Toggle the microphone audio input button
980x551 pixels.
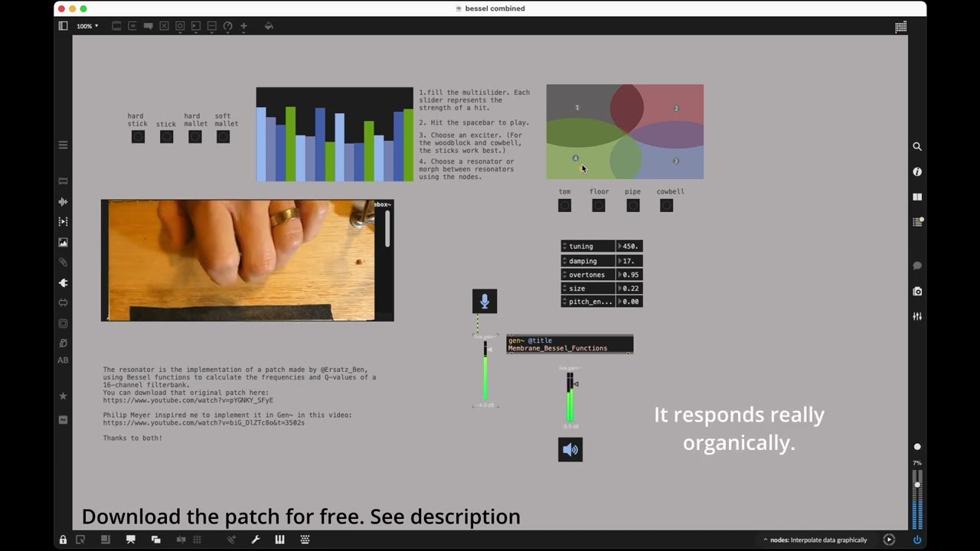(485, 302)
